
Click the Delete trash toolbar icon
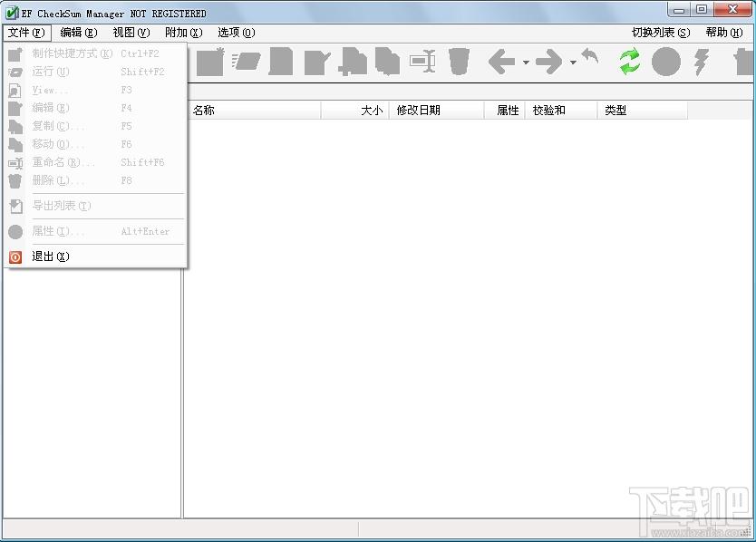point(459,62)
